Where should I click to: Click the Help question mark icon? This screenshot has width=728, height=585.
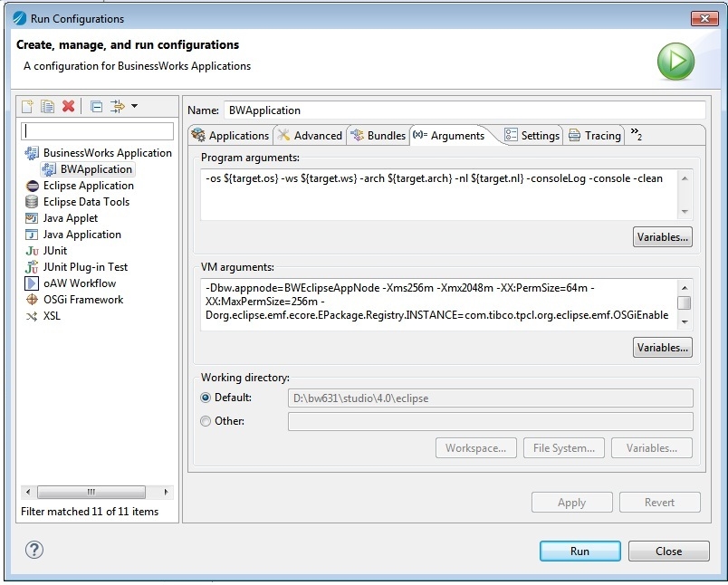pyautogui.click(x=34, y=550)
